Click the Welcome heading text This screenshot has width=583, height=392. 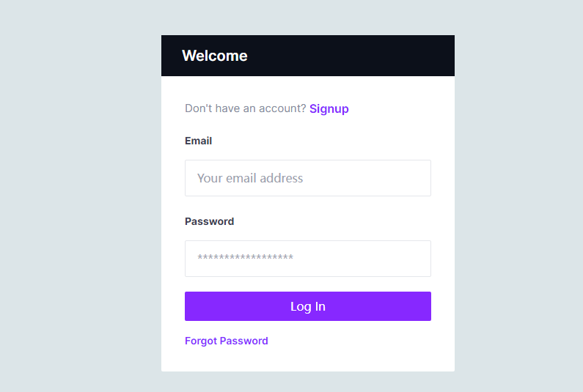pyautogui.click(x=215, y=56)
